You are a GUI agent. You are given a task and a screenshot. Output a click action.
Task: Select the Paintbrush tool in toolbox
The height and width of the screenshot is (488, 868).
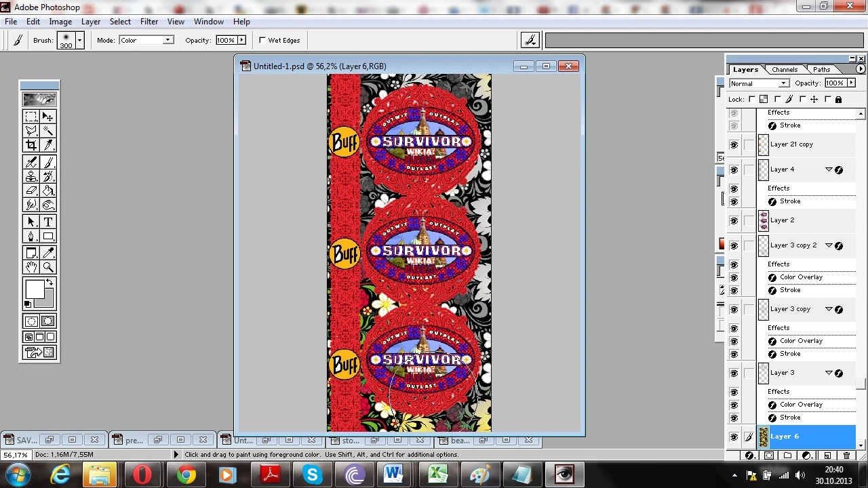click(x=48, y=162)
